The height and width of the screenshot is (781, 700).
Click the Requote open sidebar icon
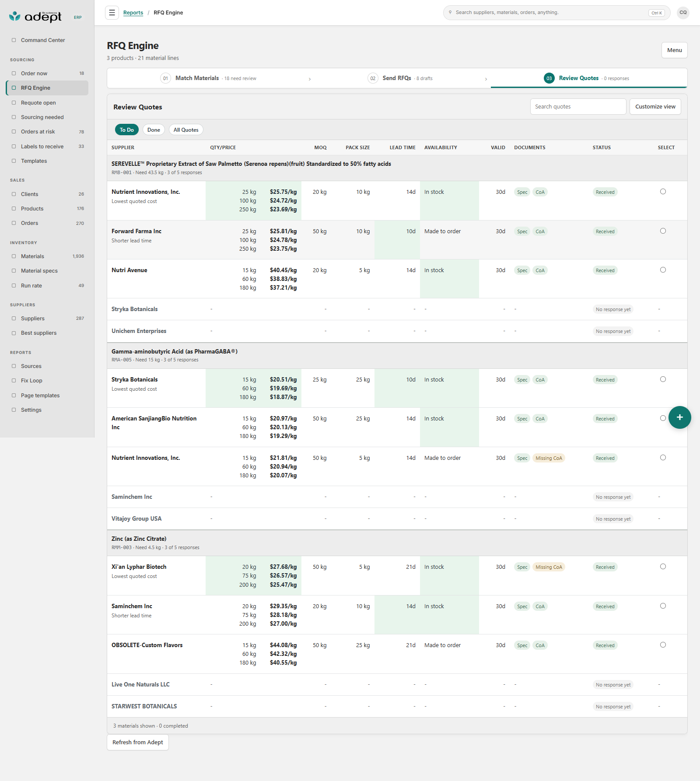[14, 103]
